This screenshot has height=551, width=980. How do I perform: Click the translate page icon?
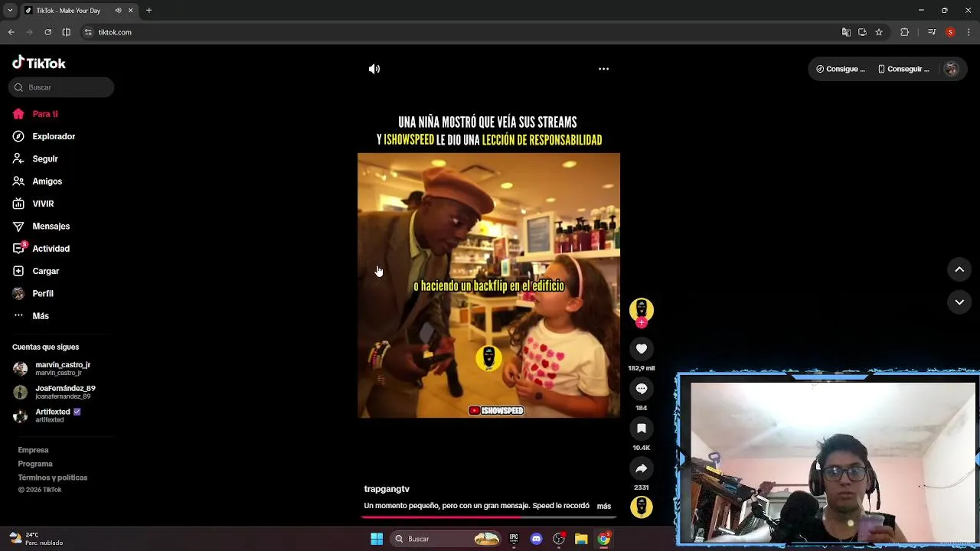(846, 32)
